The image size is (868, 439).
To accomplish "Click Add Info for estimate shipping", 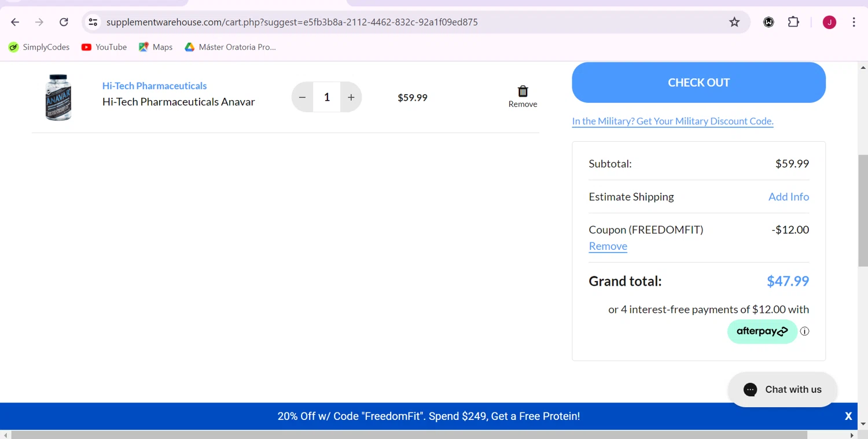I will pyautogui.click(x=789, y=197).
